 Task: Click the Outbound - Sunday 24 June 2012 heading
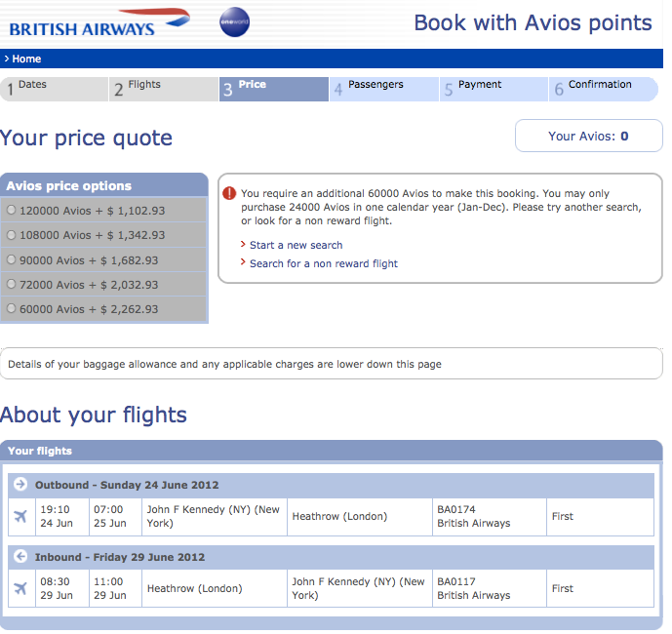127,485
